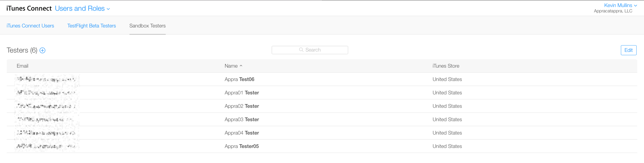The width and height of the screenshot is (644, 163).
Task: Click the iTunes Store column header
Action: pyautogui.click(x=446, y=66)
